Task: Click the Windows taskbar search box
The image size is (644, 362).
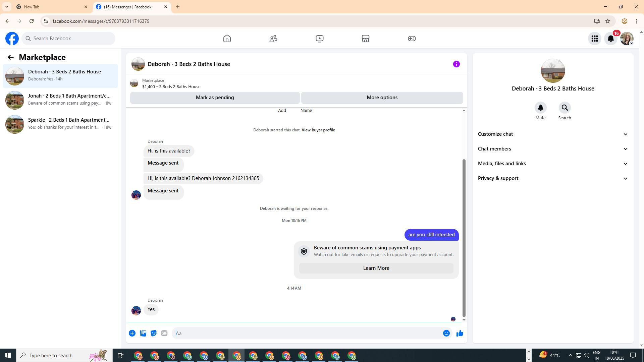Action: tap(64, 355)
